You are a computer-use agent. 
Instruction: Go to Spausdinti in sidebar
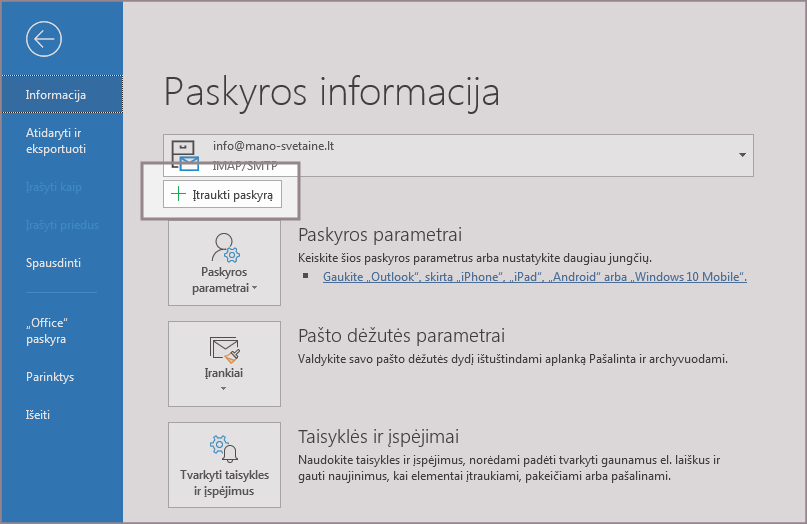(x=54, y=263)
